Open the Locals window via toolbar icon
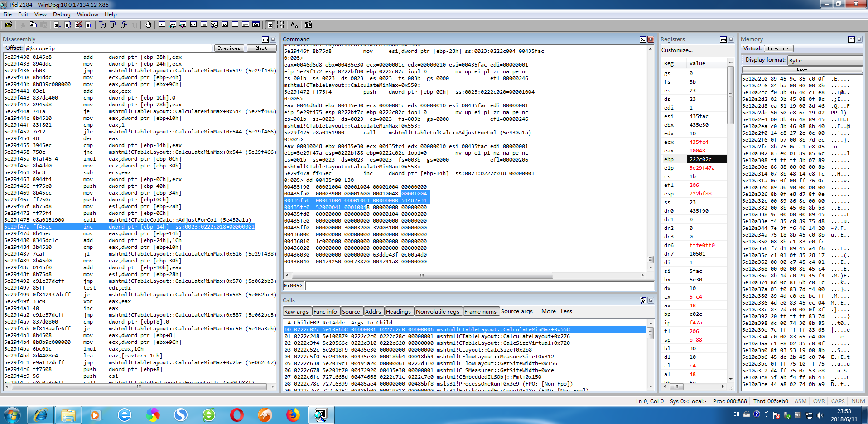Image resolution: width=868 pixels, height=424 pixels. tap(183, 24)
